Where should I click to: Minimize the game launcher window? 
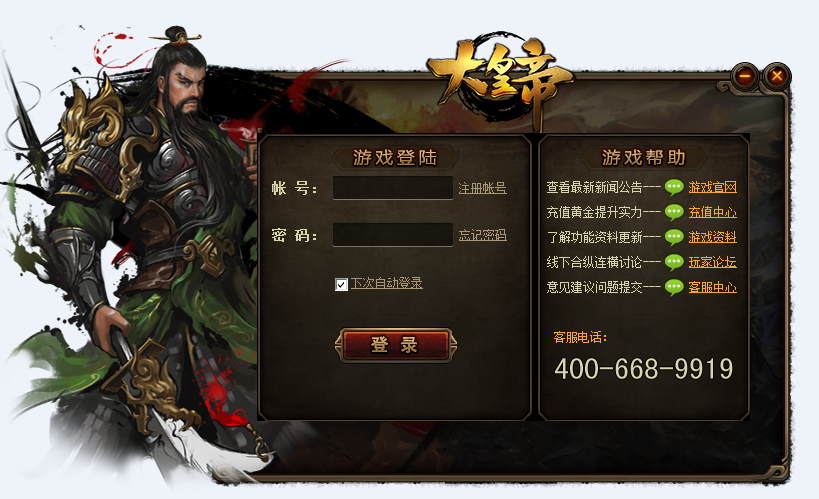click(x=745, y=76)
